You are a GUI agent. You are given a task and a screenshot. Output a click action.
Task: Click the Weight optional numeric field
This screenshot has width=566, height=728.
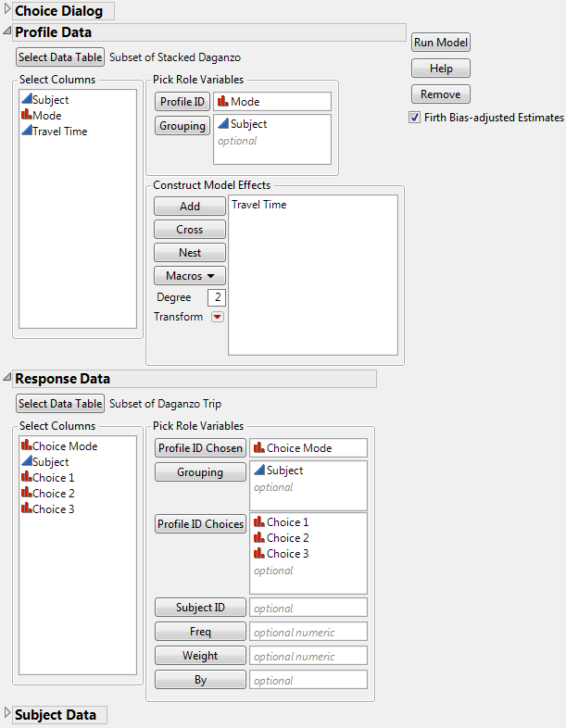pos(308,656)
